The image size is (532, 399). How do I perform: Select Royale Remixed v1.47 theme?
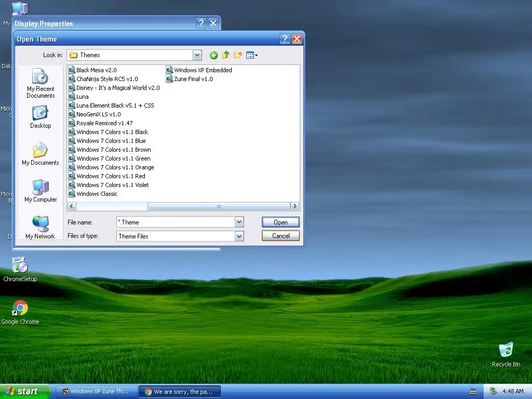point(100,123)
